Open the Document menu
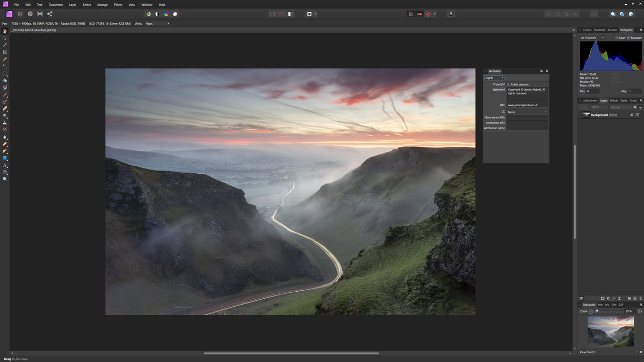This screenshot has height=362, width=644. click(x=56, y=4)
